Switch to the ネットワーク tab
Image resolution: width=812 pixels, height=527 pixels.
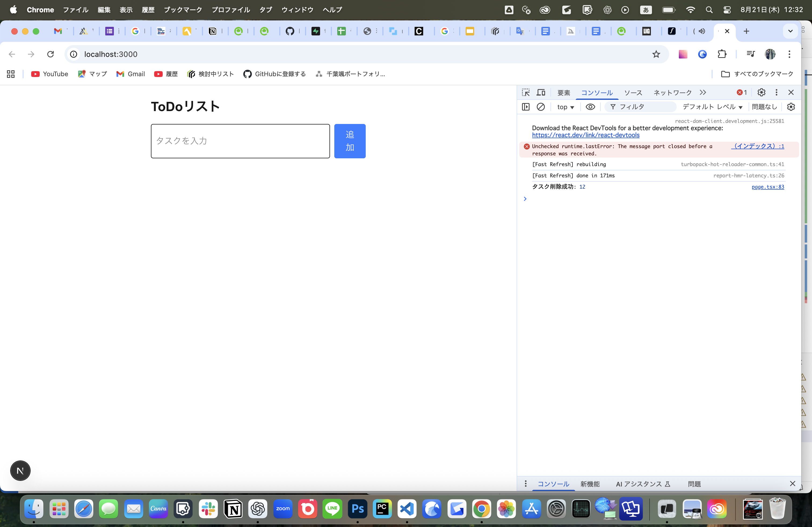coord(672,93)
